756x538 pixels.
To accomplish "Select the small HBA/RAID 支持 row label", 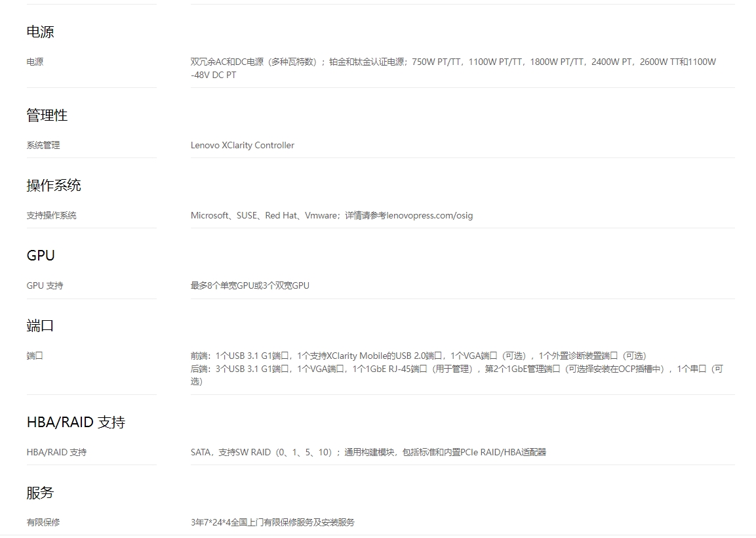I will tap(56, 452).
